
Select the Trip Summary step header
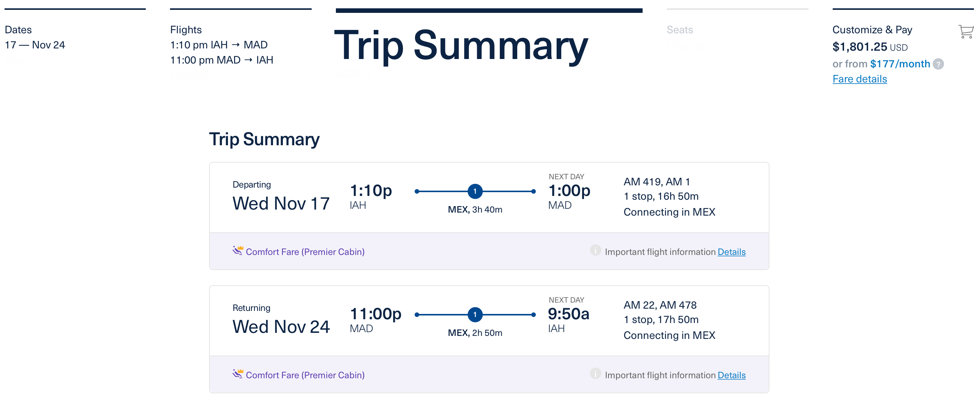coord(460,47)
